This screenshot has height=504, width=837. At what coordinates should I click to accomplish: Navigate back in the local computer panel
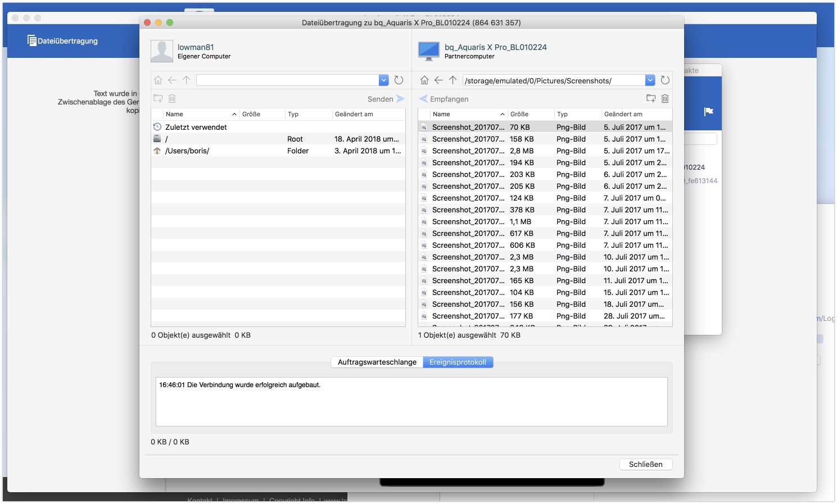click(x=172, y=80)
